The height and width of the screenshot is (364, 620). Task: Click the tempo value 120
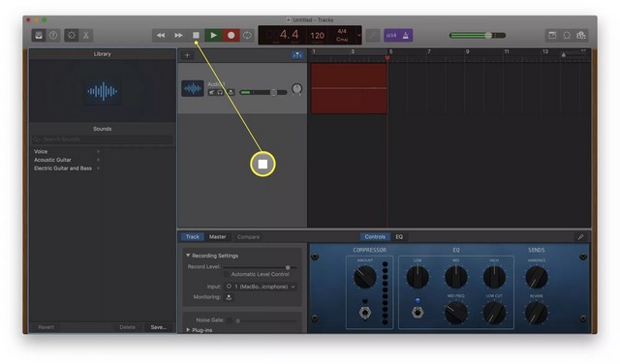(317, 36)
